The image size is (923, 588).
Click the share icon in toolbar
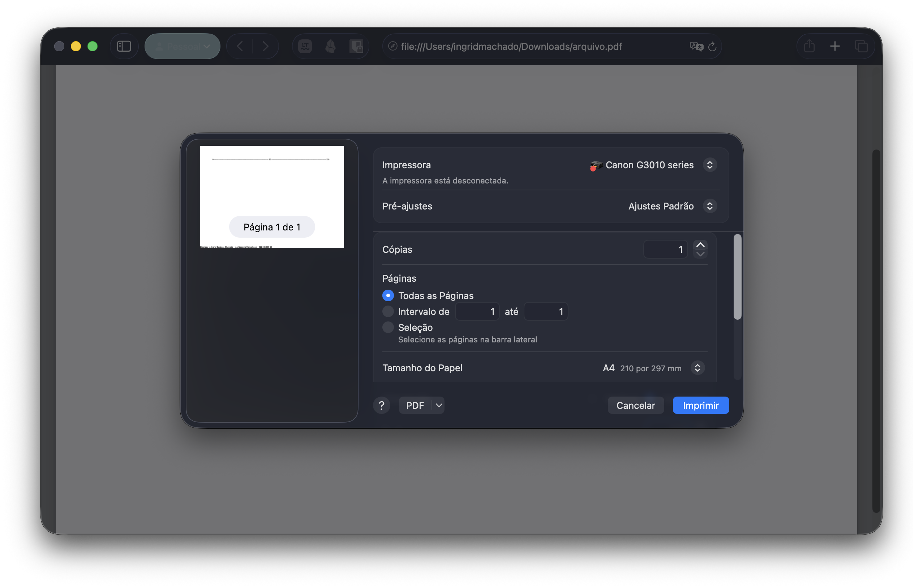coord(809,46)
